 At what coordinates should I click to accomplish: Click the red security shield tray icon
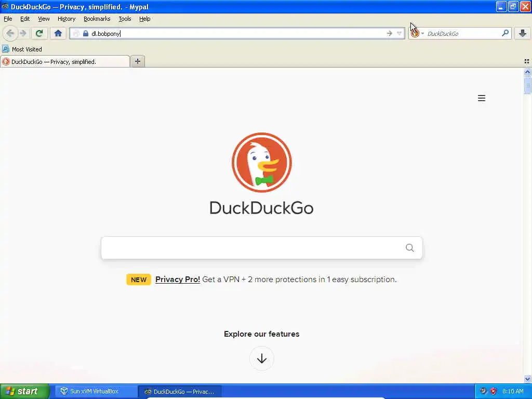493,391
